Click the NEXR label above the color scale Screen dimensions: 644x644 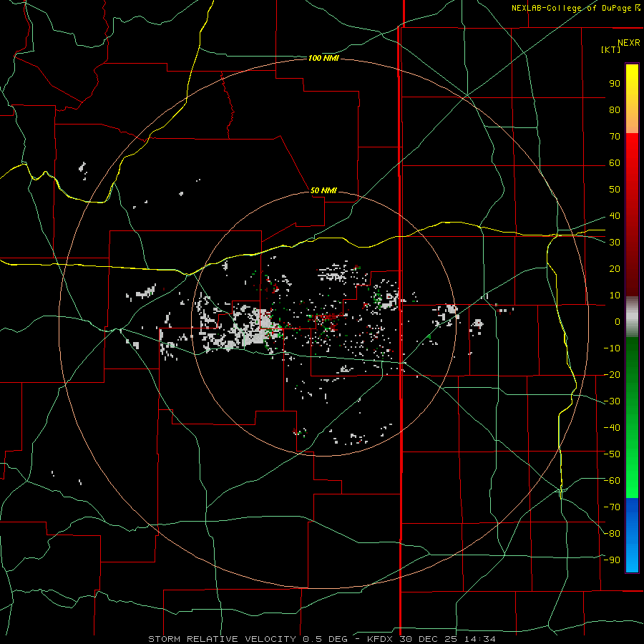point(628,43)
